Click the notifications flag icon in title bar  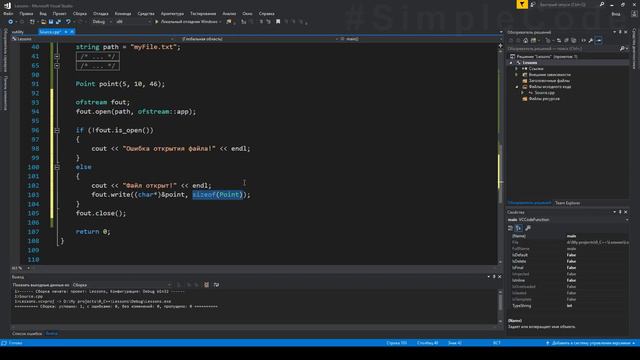pyautogui.click(x=522, y=4)
